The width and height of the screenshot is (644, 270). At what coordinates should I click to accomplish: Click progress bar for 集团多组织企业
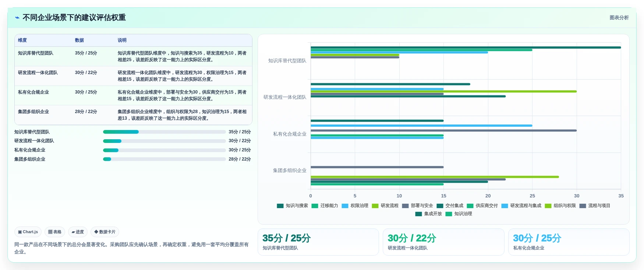pyautogui.click(x=164, y=159)
